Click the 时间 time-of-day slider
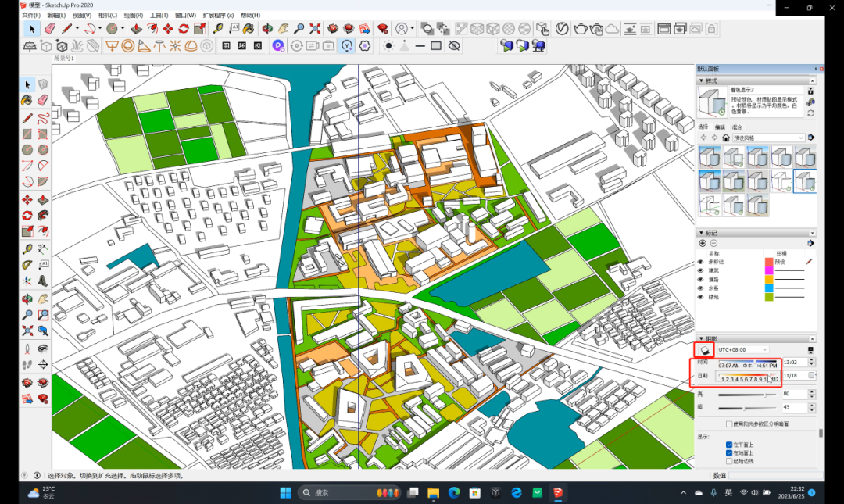 [x=748, y=363]
